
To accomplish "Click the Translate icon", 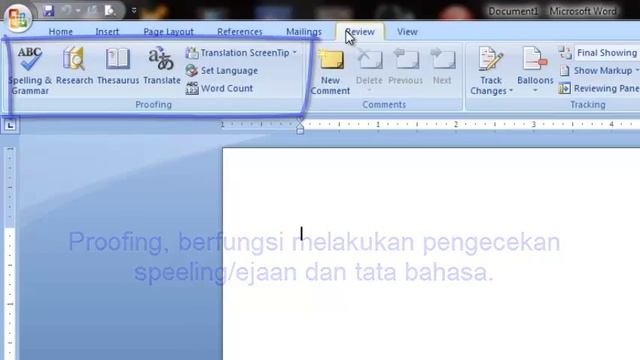I will (x=162, y=59).
